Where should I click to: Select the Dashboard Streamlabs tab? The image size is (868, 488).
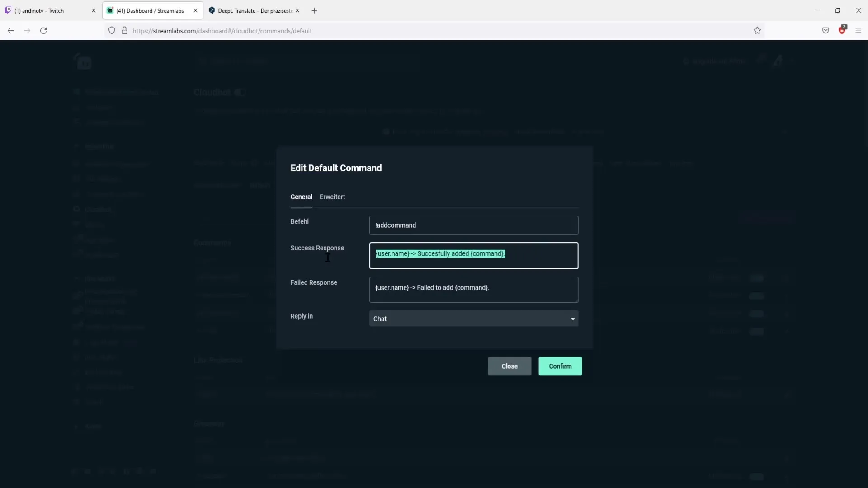click(x=152, y=10)
